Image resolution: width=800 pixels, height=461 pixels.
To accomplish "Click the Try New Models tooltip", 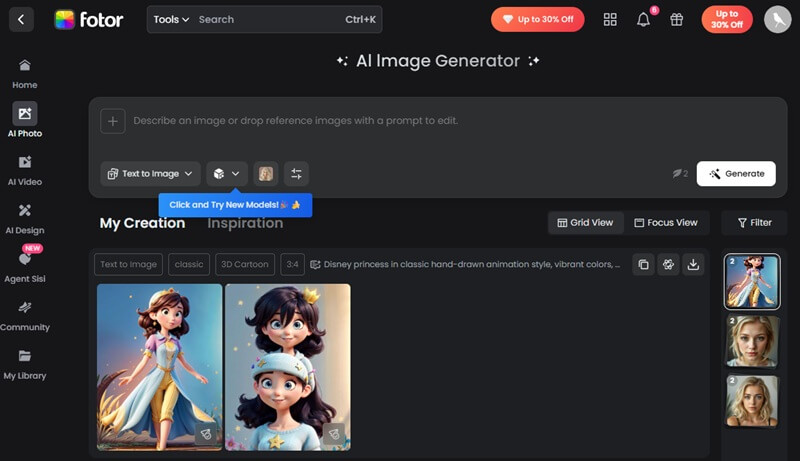I will [x=235, y=205].
